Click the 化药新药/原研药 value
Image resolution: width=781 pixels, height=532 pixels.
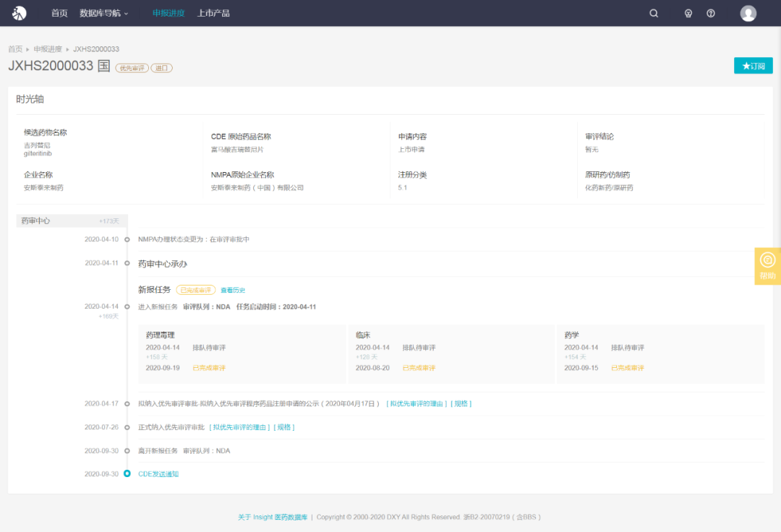click(x=609, y=188)
